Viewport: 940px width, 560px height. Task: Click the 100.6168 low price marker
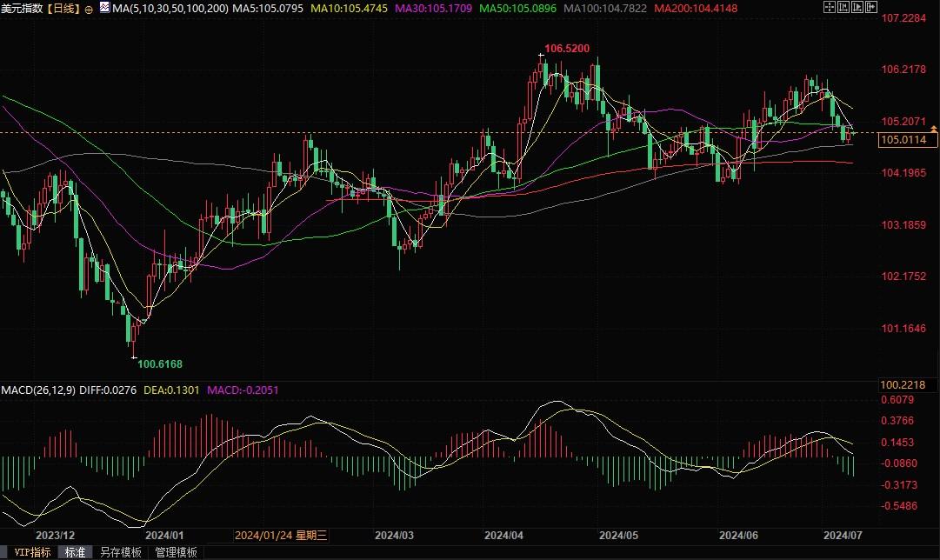click(x=160, y=363)
